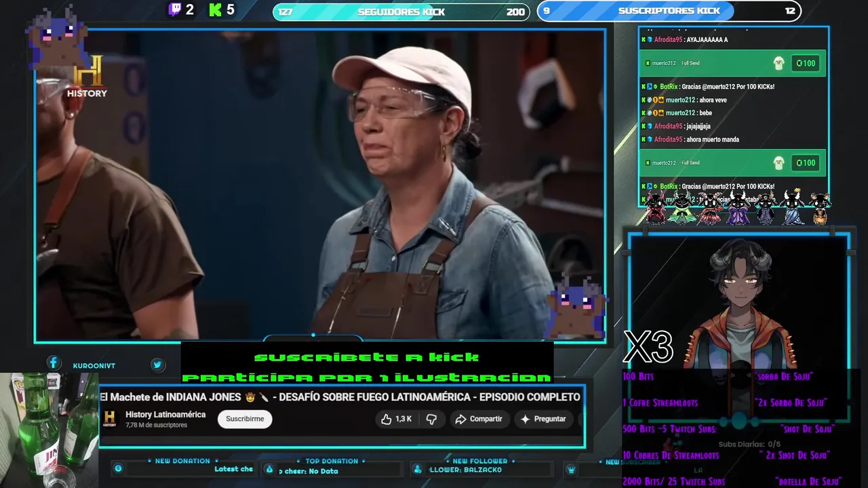This screenshot has height=488, width=868.
Task: Click chat message 'muerto212: bebe'
Action: pos(678,113)
